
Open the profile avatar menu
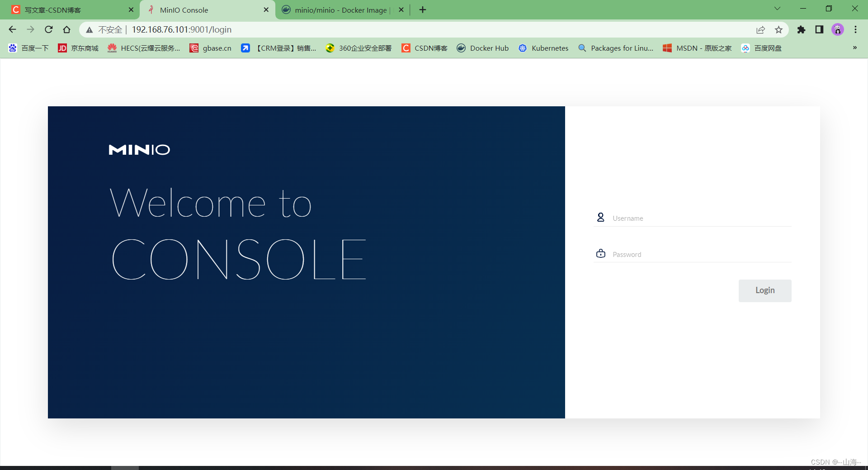838,29
